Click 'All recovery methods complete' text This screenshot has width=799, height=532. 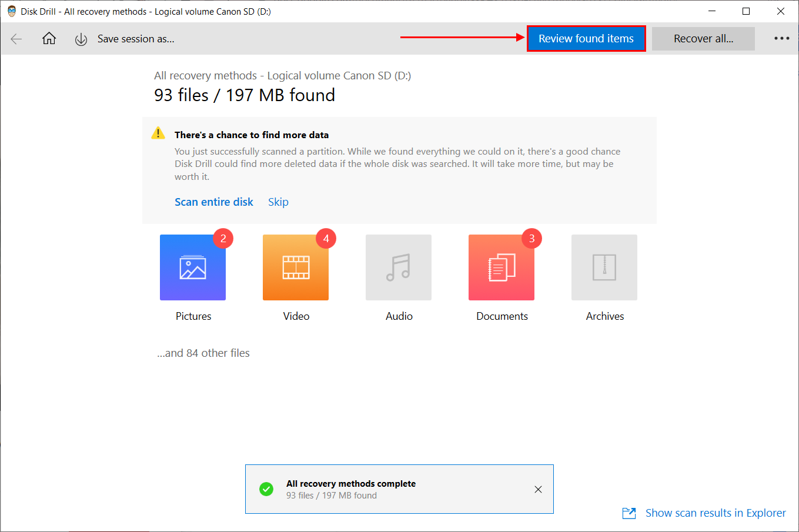point(351,484)
